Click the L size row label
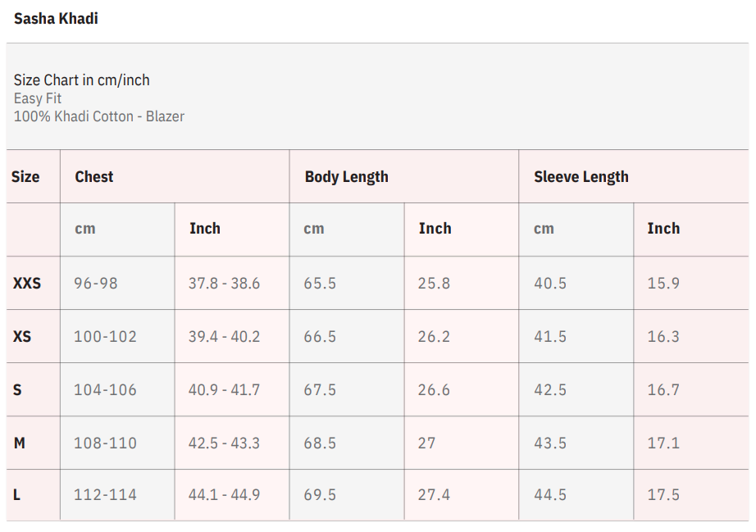The image size is (756, 532). click(17, 495)
